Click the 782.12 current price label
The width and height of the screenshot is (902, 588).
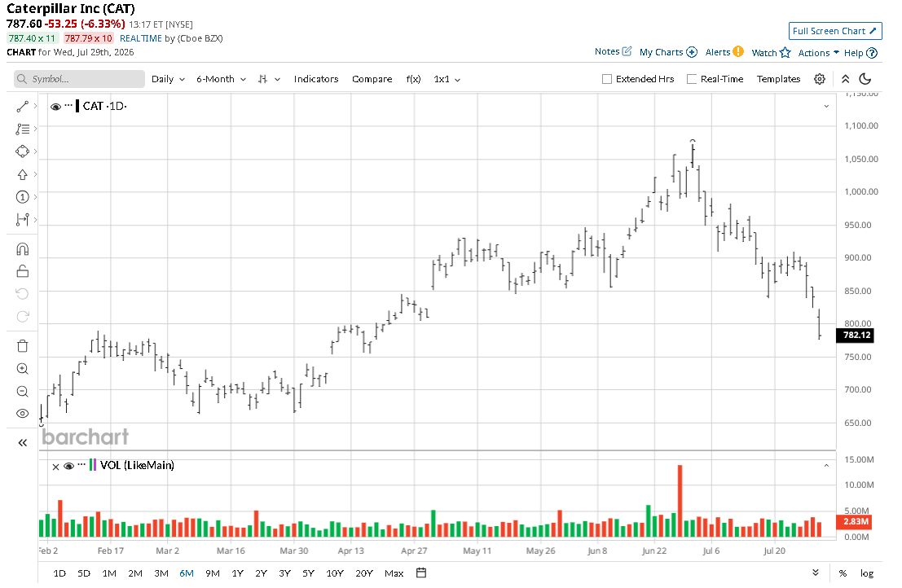(856, 335)
